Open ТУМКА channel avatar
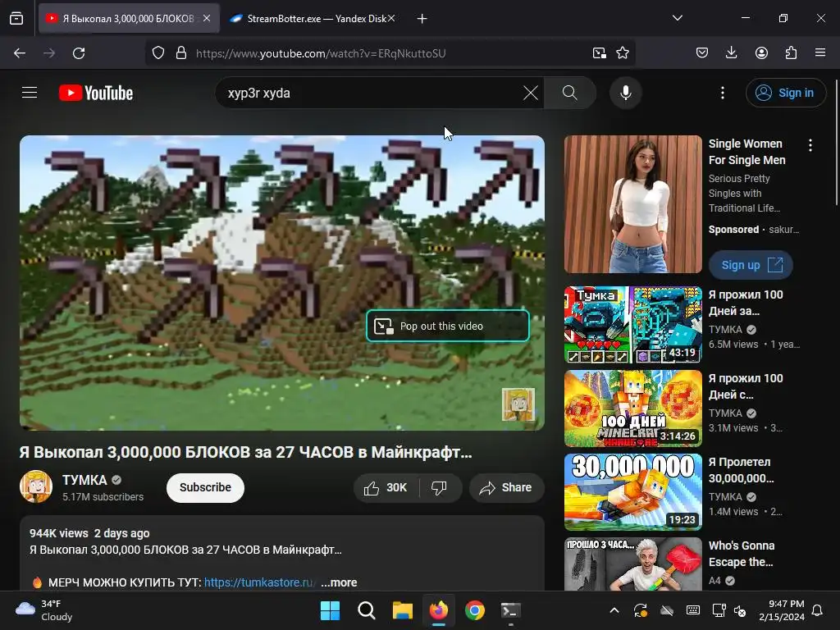The width and height of the screenshot is (840, 630). [x=36, y=486]
